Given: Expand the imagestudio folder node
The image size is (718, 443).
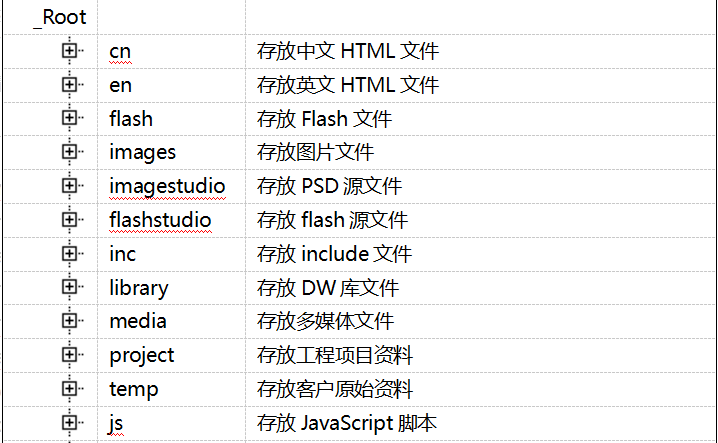Looking at the screenshot, I should 69,186.
